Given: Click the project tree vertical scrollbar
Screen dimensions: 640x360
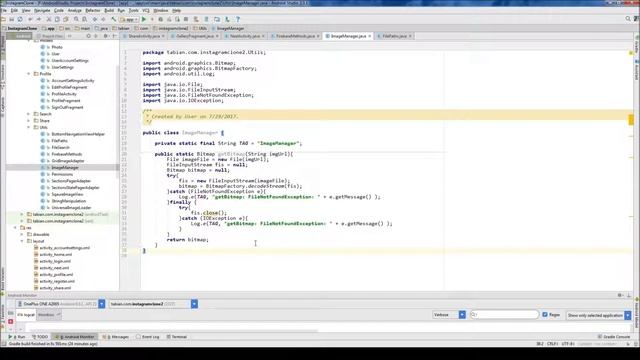Looking at the screenshot, I should coord(118,122).
